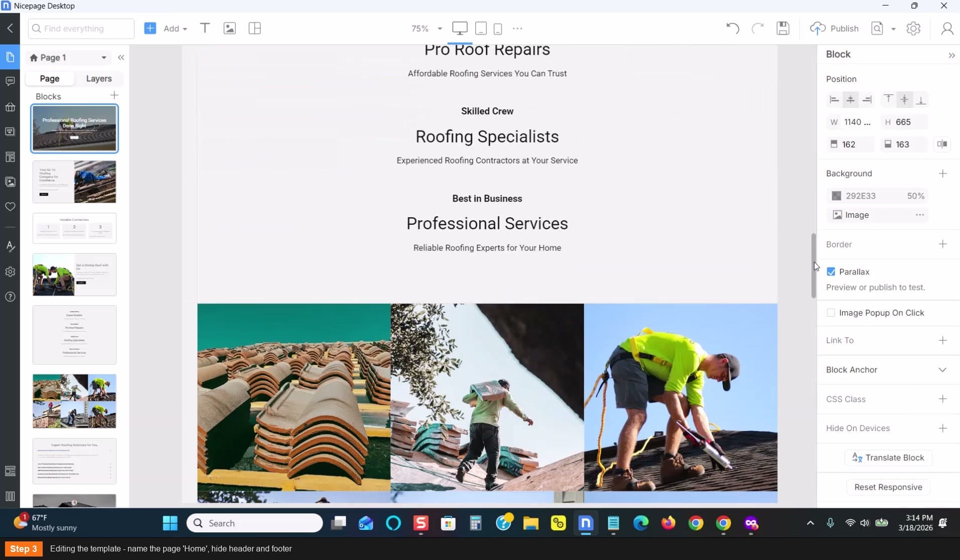Align block content to the right
The width and height of the screenshot is (960, 560).
pyautogui.click(x=867, y=100)
